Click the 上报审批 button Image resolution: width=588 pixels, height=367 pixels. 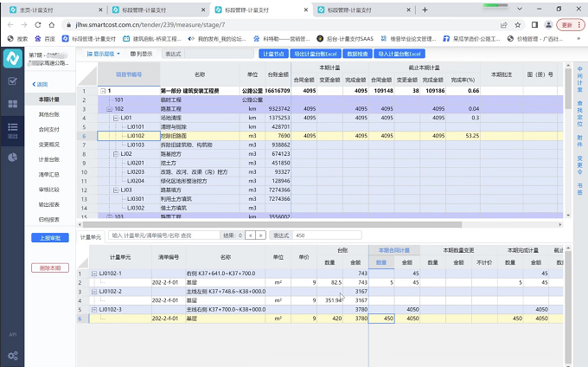click(51, 237)
